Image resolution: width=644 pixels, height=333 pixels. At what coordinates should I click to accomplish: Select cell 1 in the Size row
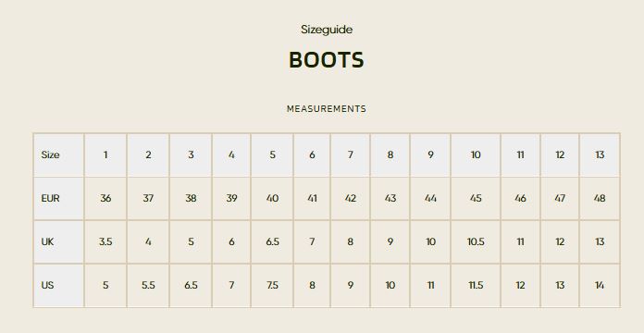(105, 154)
